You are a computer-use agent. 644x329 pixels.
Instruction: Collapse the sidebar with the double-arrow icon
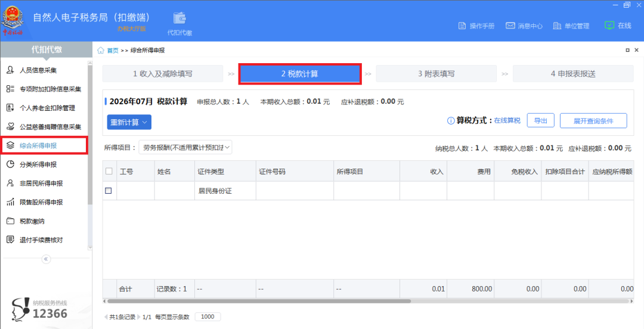[x=46, y=259]
